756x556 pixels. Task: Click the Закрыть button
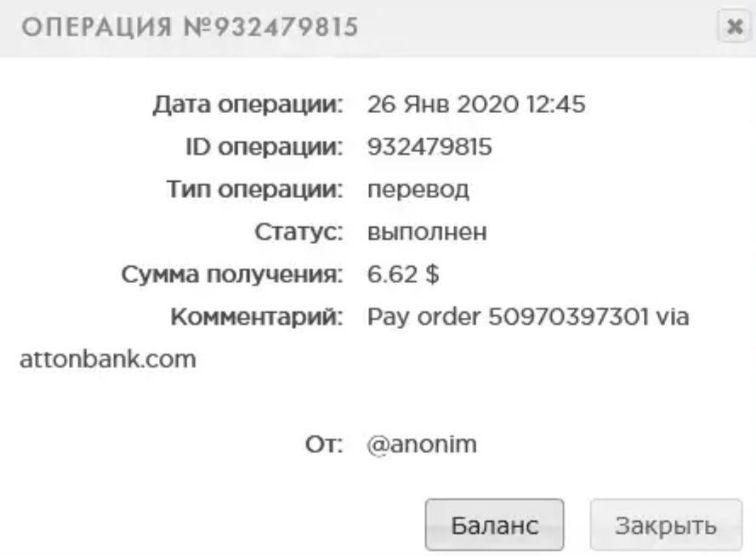click(666, 525)
